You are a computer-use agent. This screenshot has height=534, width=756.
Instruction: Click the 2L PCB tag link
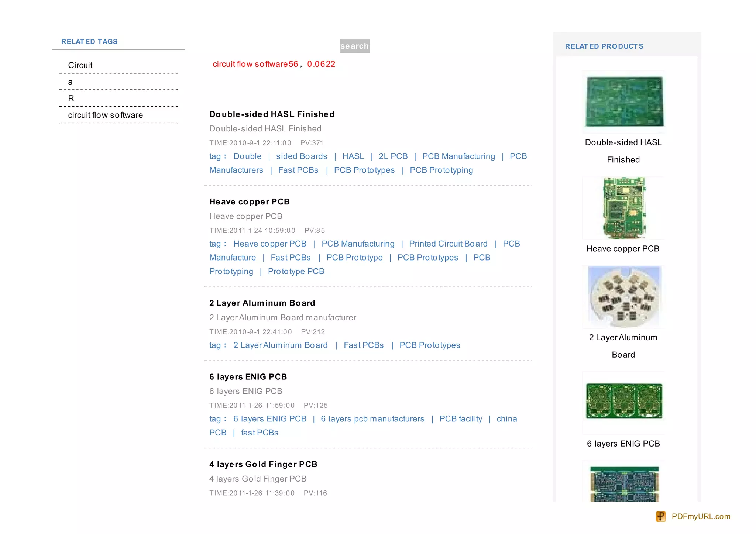[393, 156]
